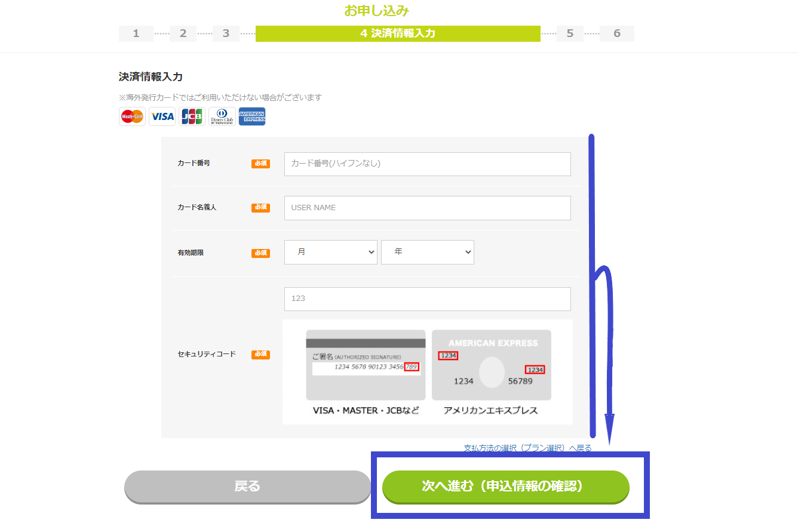Click the MasterCard logo icon
This screenshot has width=798, height=532.
pyautogui.click(x=132, y=116)
